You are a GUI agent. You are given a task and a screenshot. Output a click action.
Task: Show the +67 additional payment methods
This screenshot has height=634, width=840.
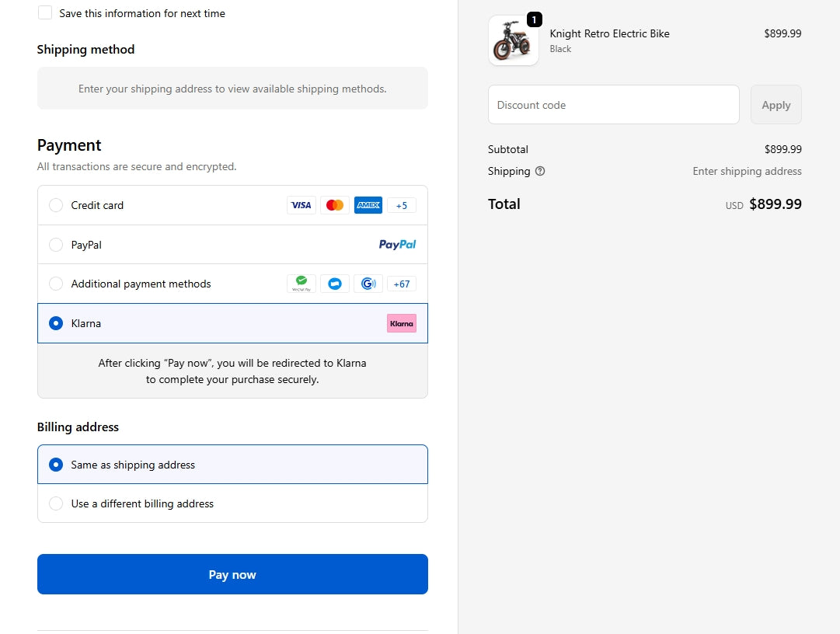[x=402, y=284]
